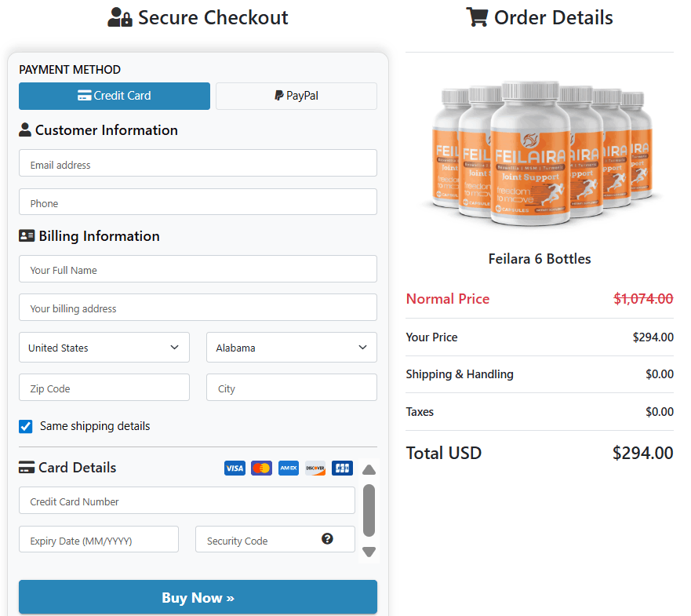691x616 pixels.
Task: Click the shopping cart icon above Order Details
Action: coord(477,16)
